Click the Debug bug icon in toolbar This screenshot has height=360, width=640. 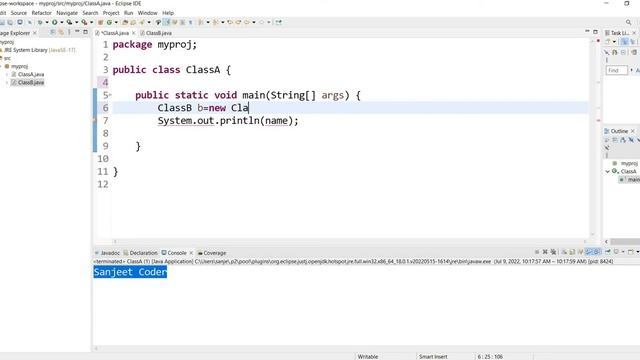click(40, 22)
